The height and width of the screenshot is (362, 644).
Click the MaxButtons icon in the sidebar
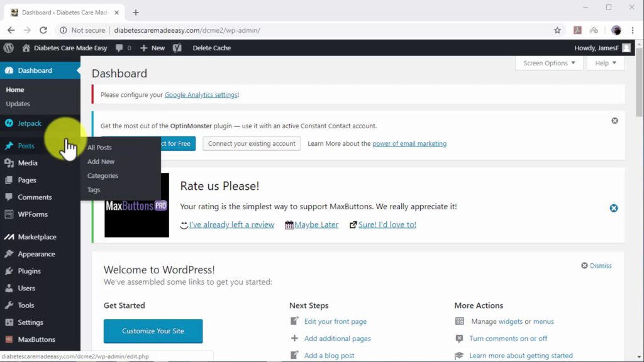click(9, 339)
